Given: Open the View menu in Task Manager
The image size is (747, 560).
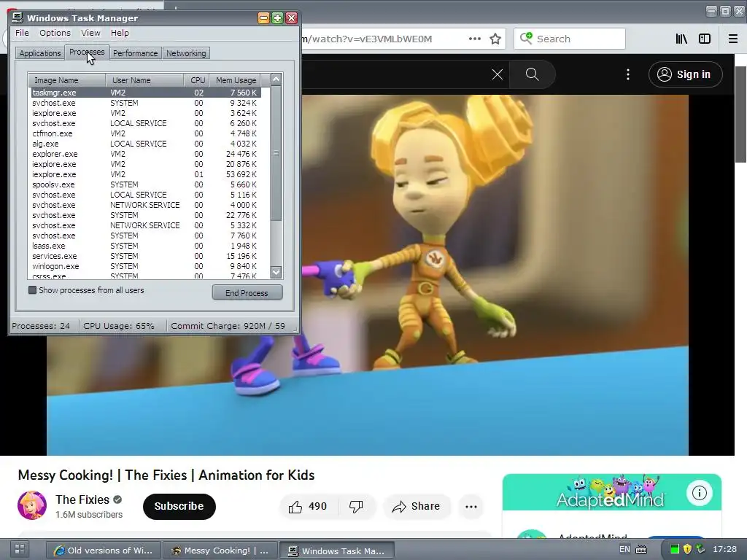Looking at the screenshot, I should coord(90,33).
